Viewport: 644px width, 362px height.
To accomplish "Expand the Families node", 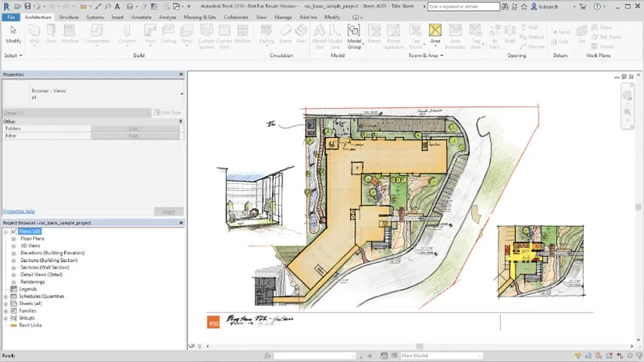I will tap(6, 311).
